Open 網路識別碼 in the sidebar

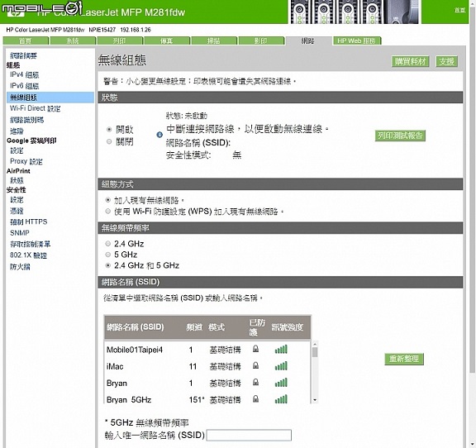tap(26, 120)
